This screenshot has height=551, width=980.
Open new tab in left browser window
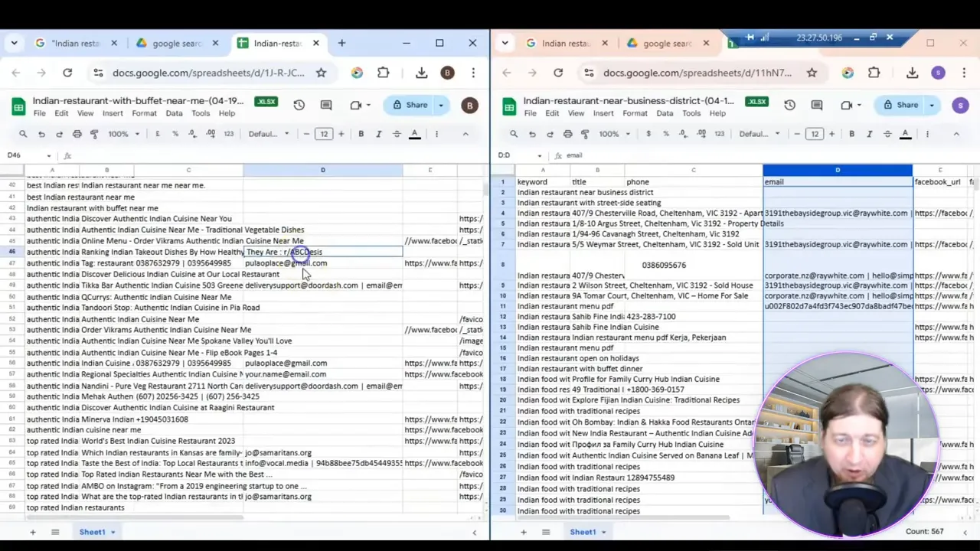[x=341, y=44]
